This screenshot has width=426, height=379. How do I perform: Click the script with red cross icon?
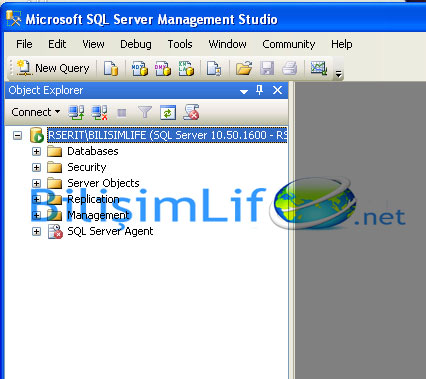191,112
